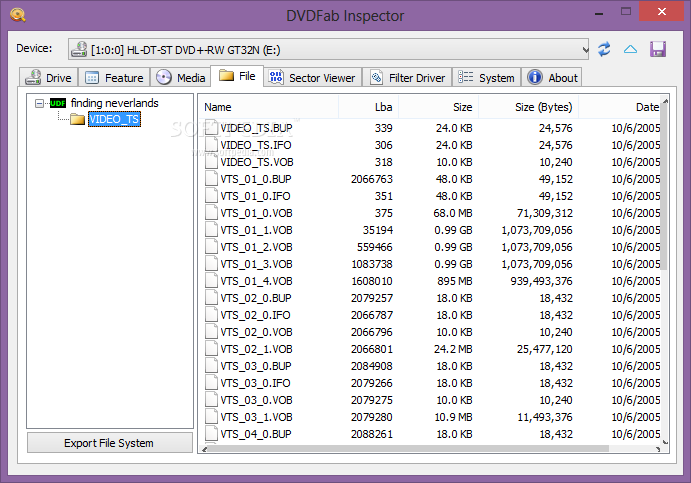Viewport: 691px width, 483px height.
Task: Click the 25,477,120 bytes cell
Action: (545, 349)
